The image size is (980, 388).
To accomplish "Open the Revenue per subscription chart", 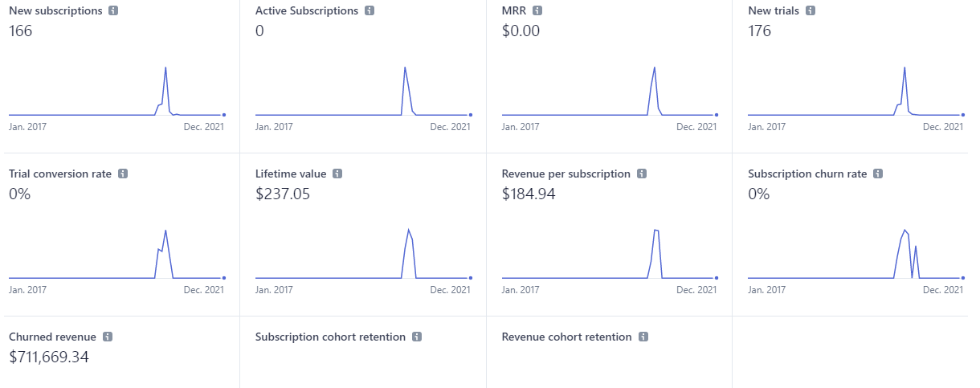I will pyautogui.click(x=609, y=255).
